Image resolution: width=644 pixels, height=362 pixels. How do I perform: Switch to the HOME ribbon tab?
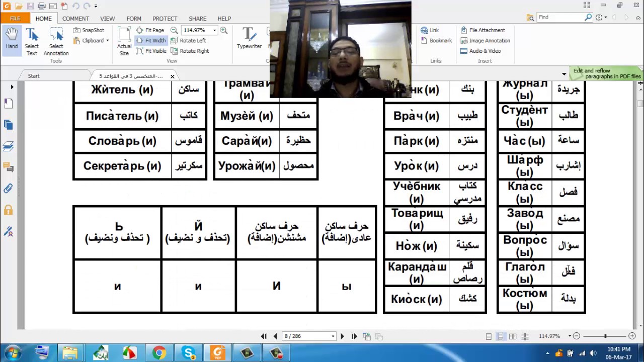tap(43, 19)
